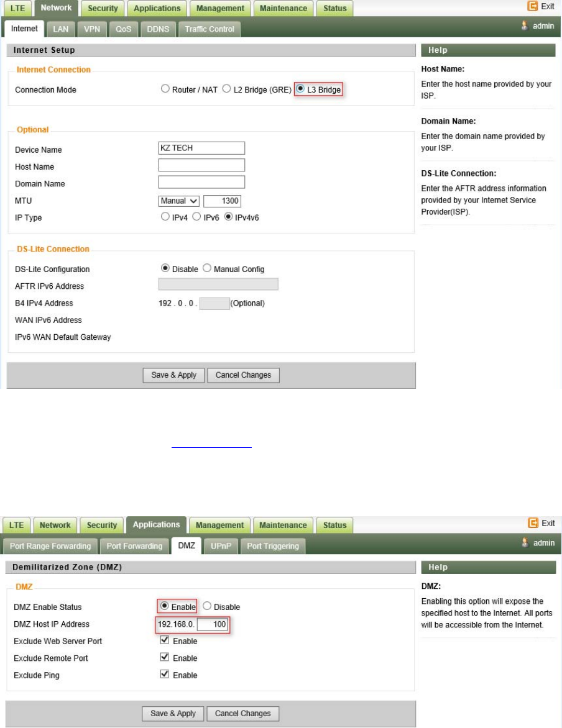Screen dimensions: 562x728
Task: Set DS-Lite Configuration to Disable
Action: click(x=165, y=268)
